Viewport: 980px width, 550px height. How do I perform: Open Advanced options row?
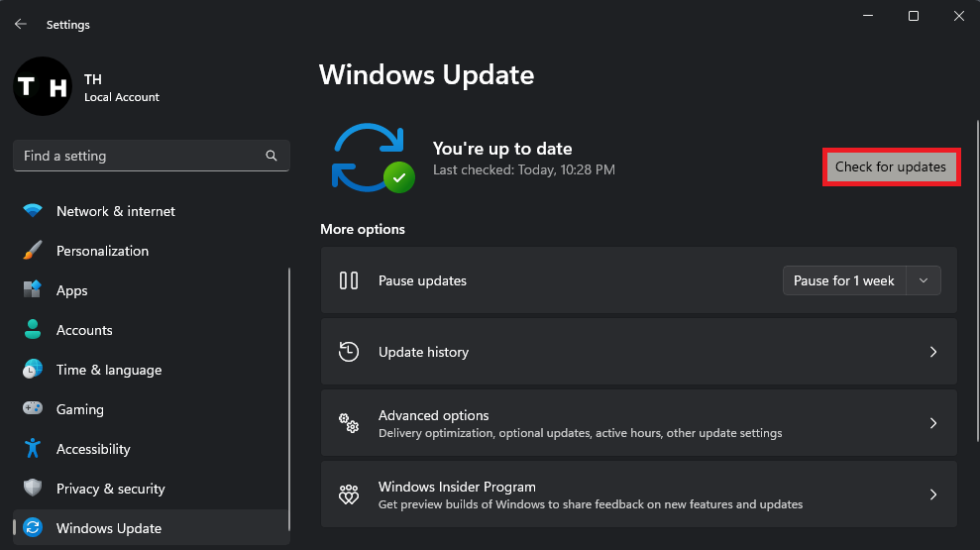tap(639, 423)
